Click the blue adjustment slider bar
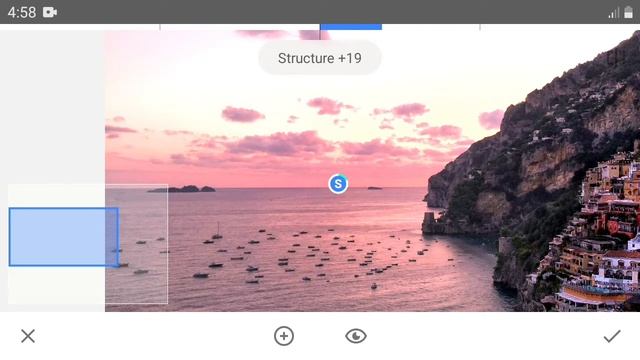Viewport: 640px width, 360px height. (351, 27)
